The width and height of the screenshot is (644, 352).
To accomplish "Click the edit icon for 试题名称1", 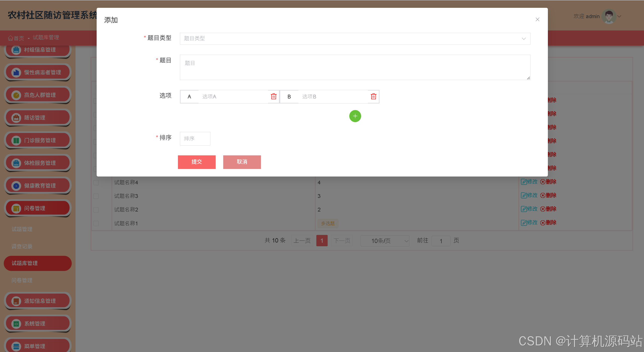I will [524, 223].
